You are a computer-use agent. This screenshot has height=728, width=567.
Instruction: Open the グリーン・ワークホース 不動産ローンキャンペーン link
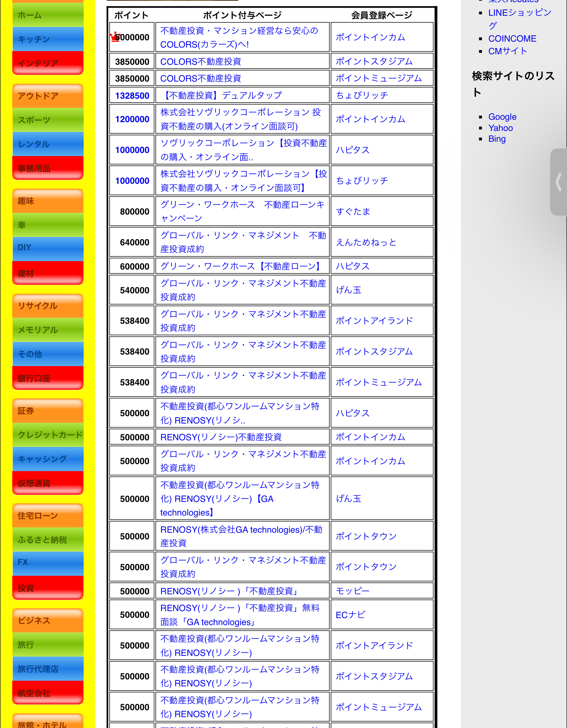pos(243,211)
